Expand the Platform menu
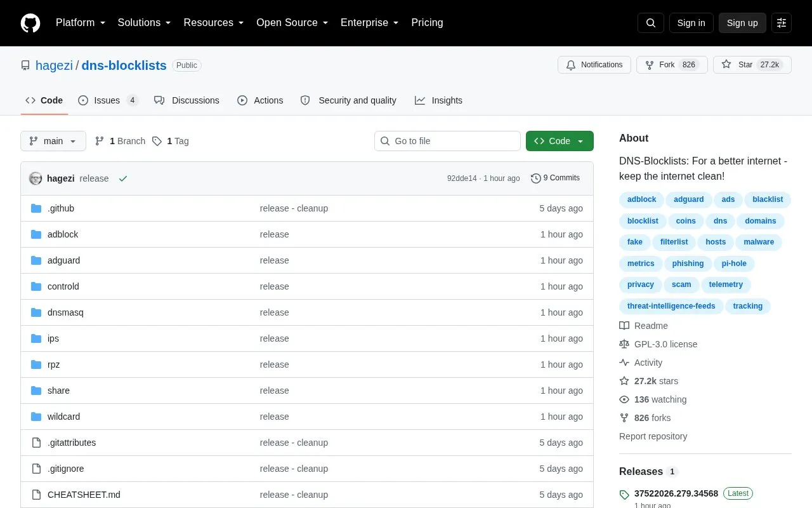 pos(81,23)
